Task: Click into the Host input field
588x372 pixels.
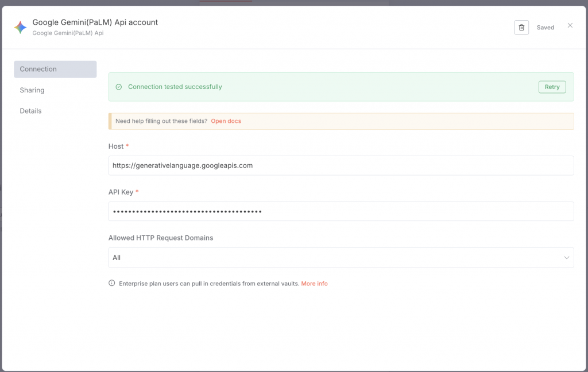Action: (x=341, y=165)
